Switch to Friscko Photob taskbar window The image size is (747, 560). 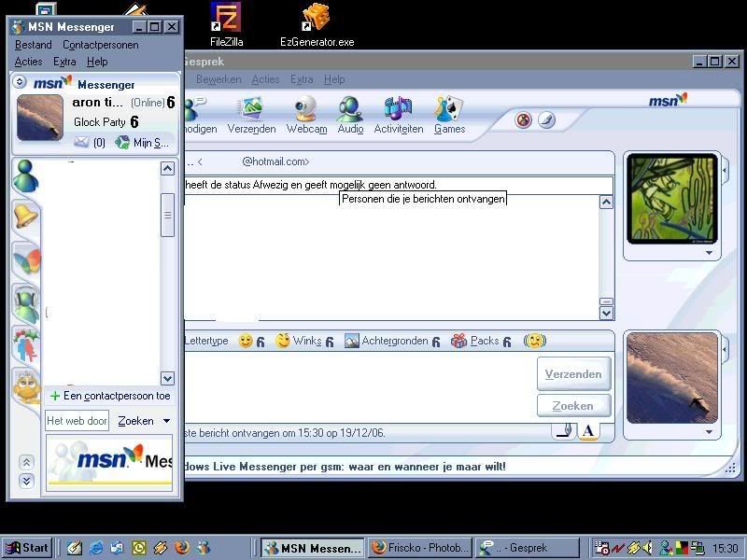pos(420,548)
